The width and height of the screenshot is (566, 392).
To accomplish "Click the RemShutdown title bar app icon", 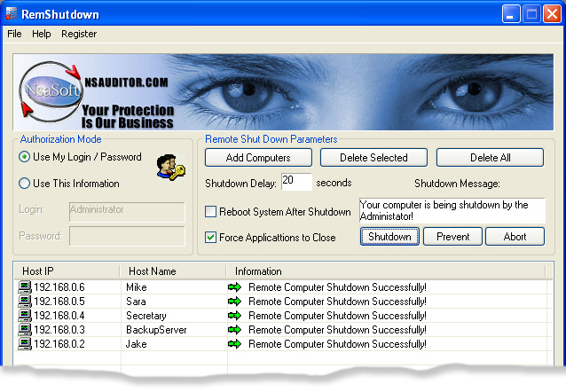I will click(12, 14).
